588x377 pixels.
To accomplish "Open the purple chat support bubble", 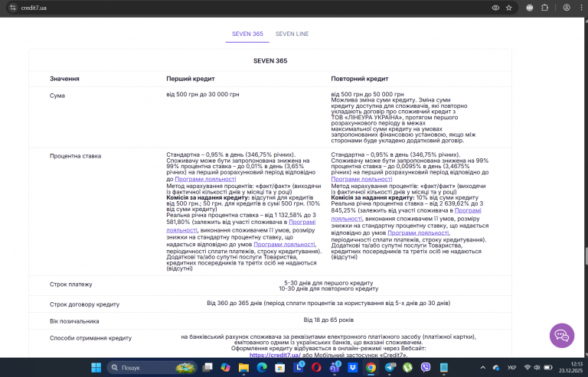I will coord(562,336).
